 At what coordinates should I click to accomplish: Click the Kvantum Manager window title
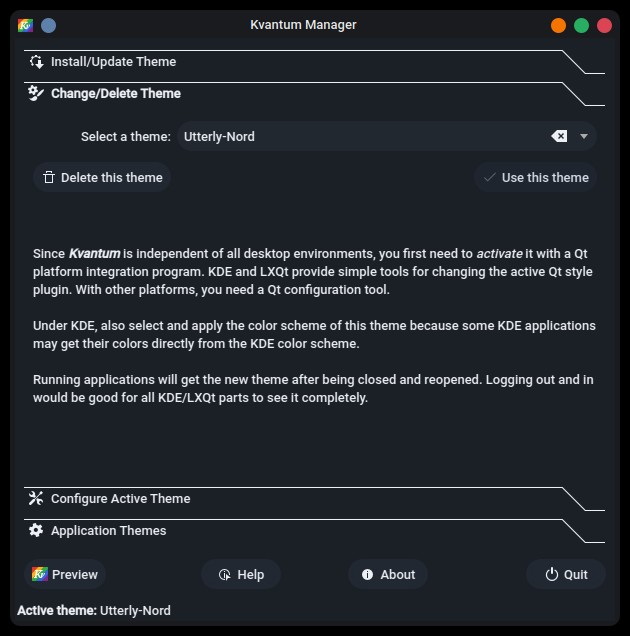pos(303,25)
